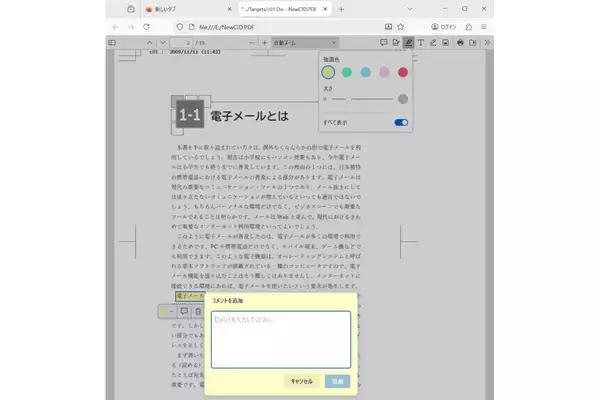Viewport: 600px width, 400px height.
Task: Click the ログイン account button
Action: (444, 27)
